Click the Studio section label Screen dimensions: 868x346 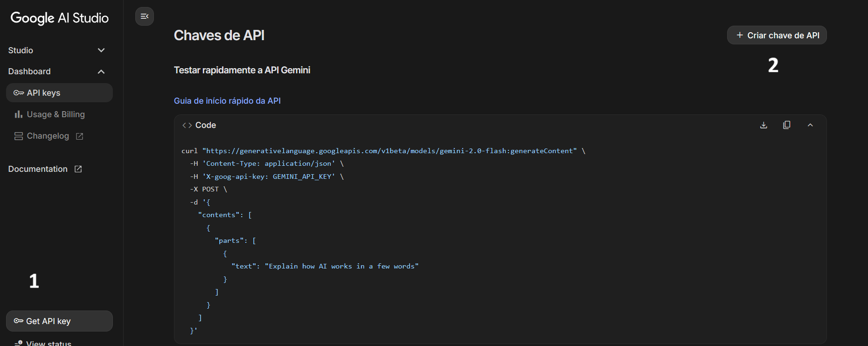tap(21, 50)
